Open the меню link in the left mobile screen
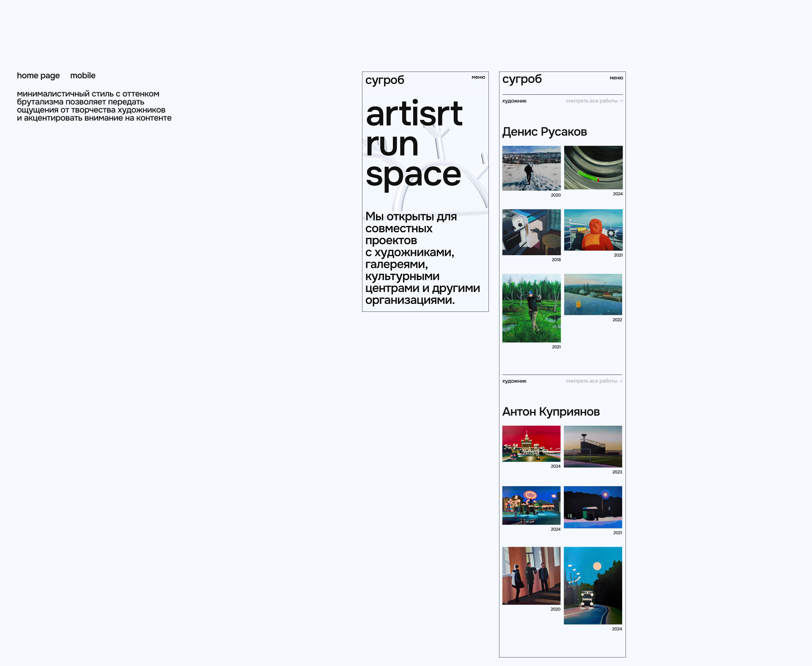Viewport: 812px width, 666px height. point(478,77)
